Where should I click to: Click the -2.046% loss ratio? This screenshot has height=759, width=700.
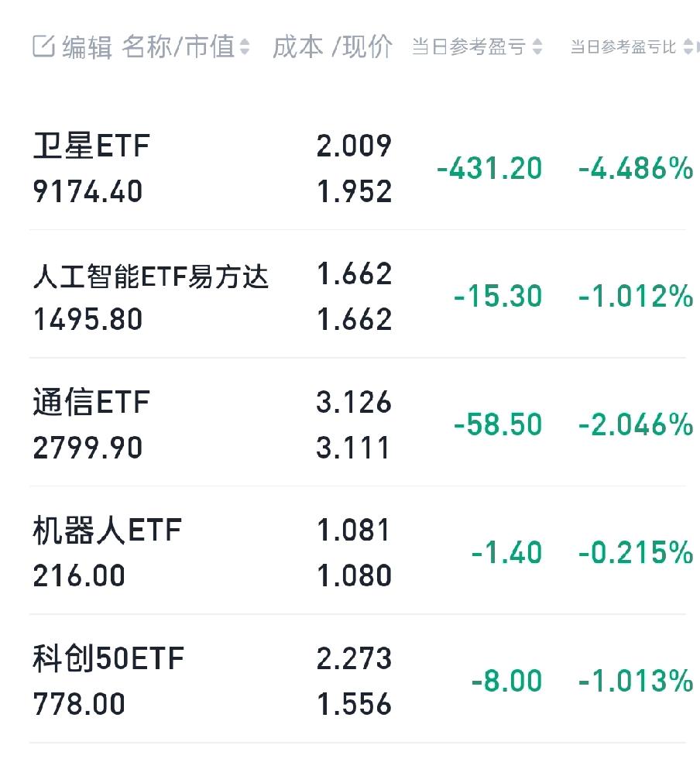(x=635, y=424)
